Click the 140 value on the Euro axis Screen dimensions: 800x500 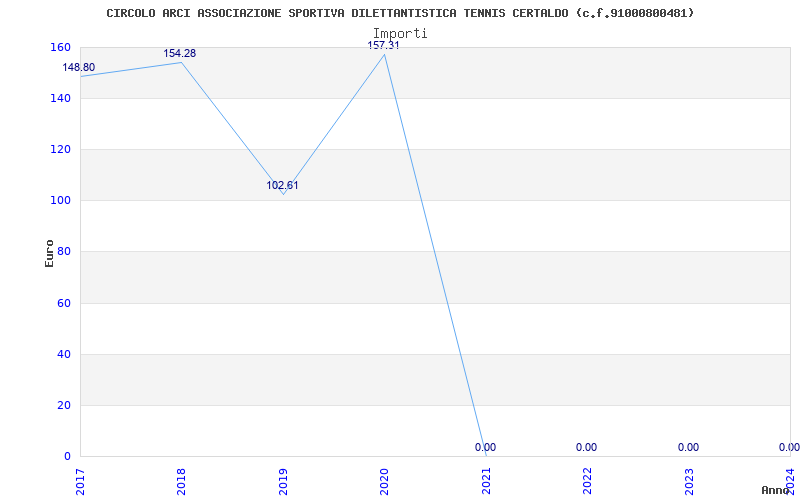point(60,98)
